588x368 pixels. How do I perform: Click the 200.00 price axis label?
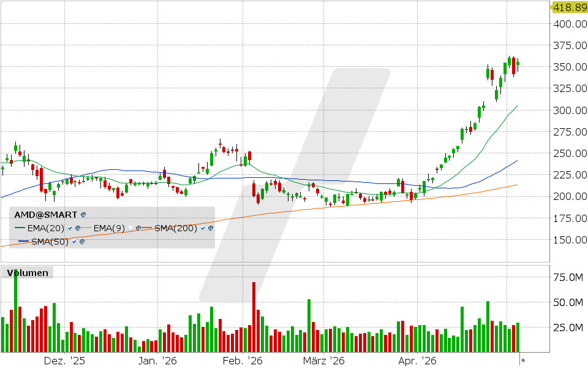pos(570,196)
